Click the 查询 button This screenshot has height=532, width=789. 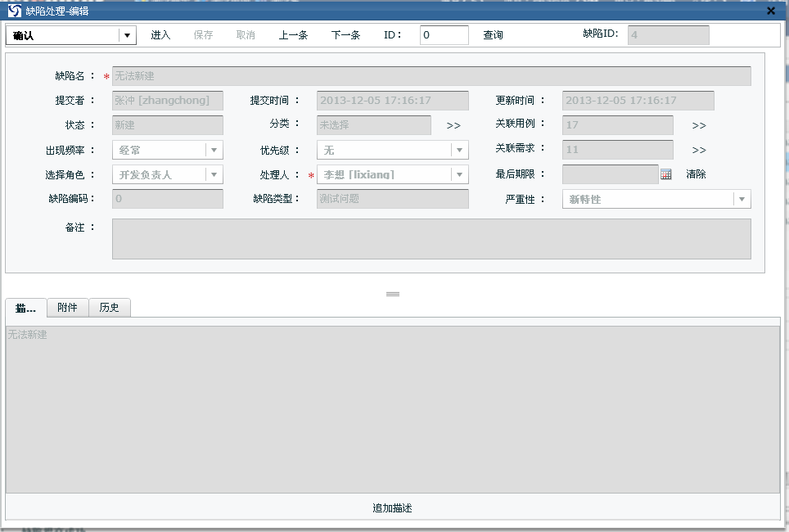click(493, 35)
